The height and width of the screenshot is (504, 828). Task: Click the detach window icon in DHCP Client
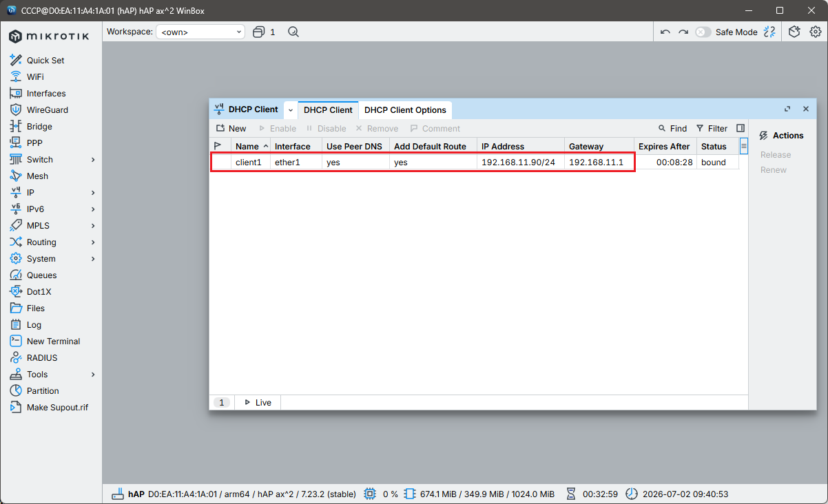pyautogui.click(x=787, y=109)
